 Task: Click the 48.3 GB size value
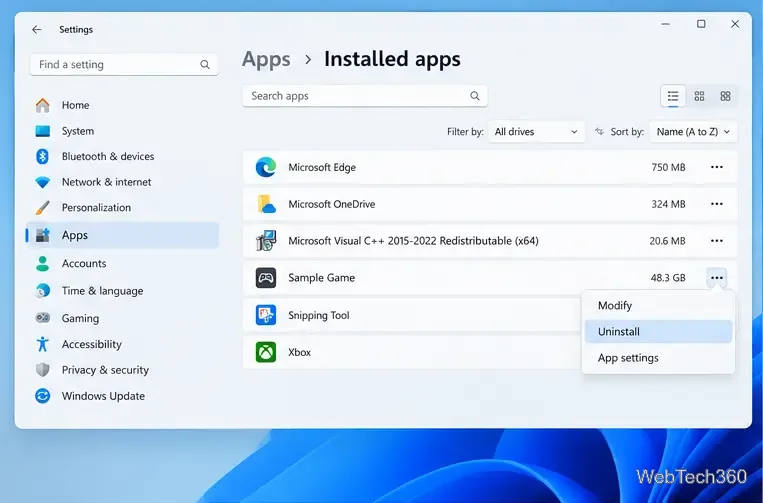(668, 278)
